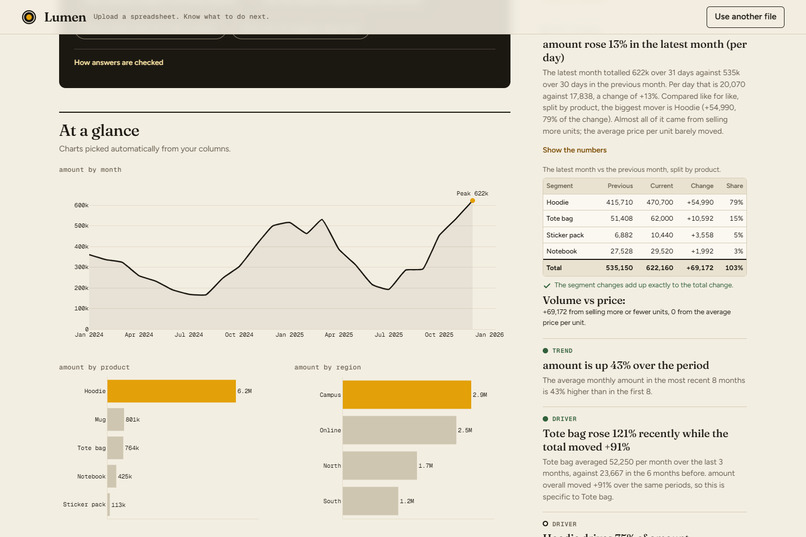Screen dimensions: 806x537
Task: Click the South bar in region chart
Action: point(371,501)
